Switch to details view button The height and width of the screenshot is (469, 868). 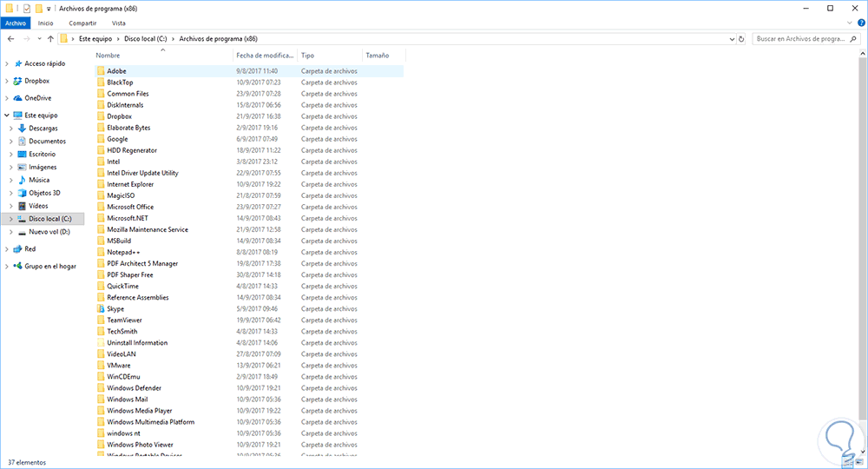point(849,462)
